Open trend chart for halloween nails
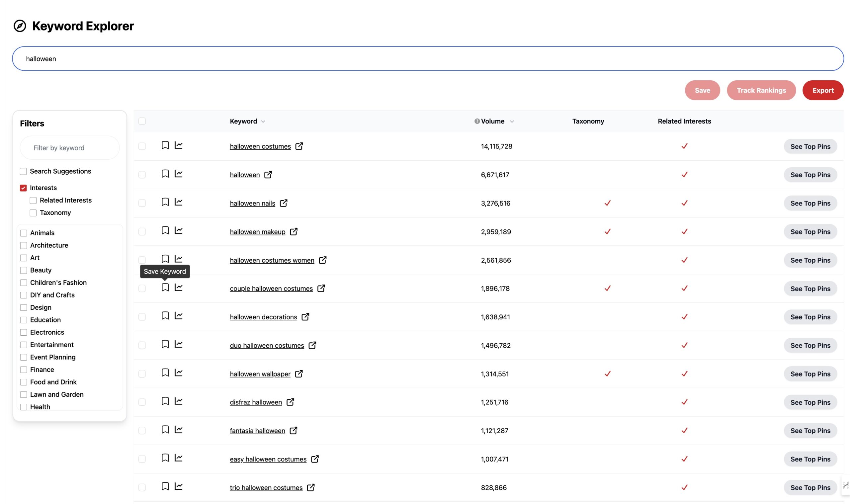This screenshot has height=504, width=850. (x=179, y=202)
